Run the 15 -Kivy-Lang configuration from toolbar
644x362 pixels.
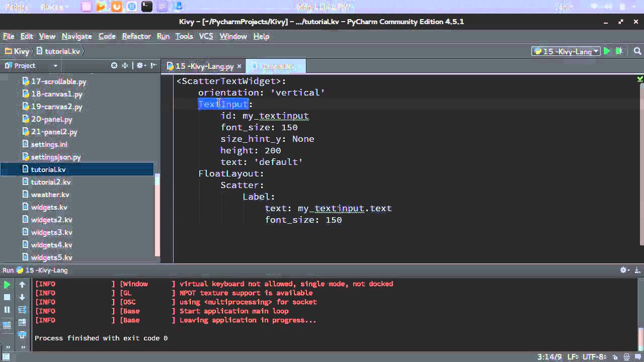pos(607,51)
